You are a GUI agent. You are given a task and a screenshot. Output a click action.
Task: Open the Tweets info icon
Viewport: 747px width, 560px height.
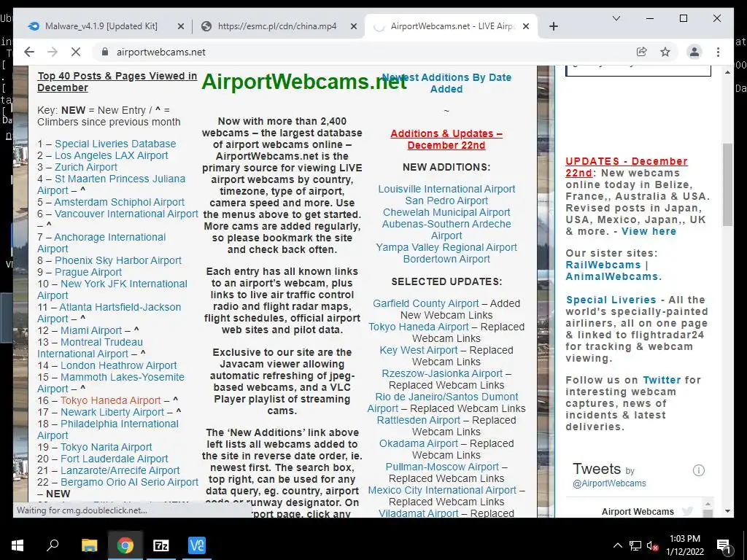click(x=698, y=470)
